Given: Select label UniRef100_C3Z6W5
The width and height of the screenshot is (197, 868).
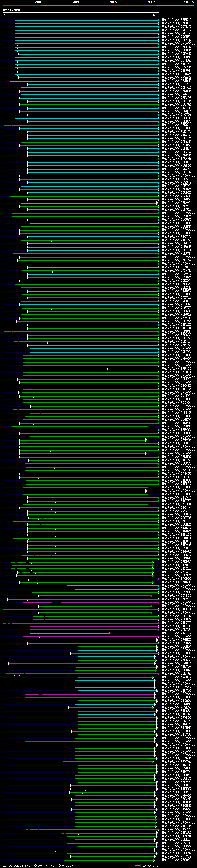Looking at the screenshot, I should 176,758.
